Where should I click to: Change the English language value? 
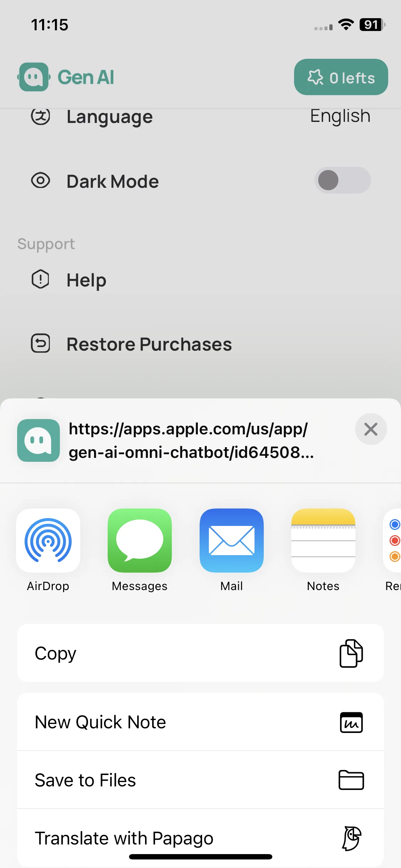click(x=340, y=117)
